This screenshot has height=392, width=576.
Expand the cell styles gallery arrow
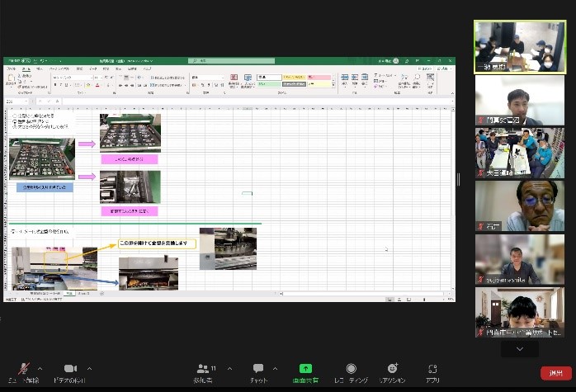pos(333,86)
